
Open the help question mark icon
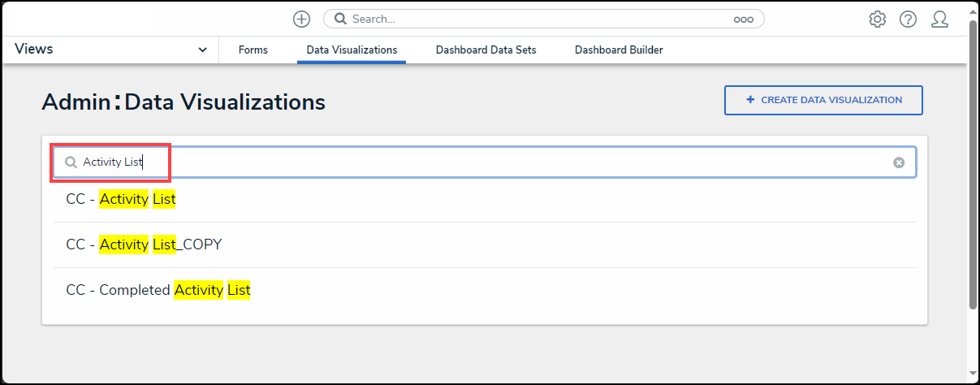(908, 19)
